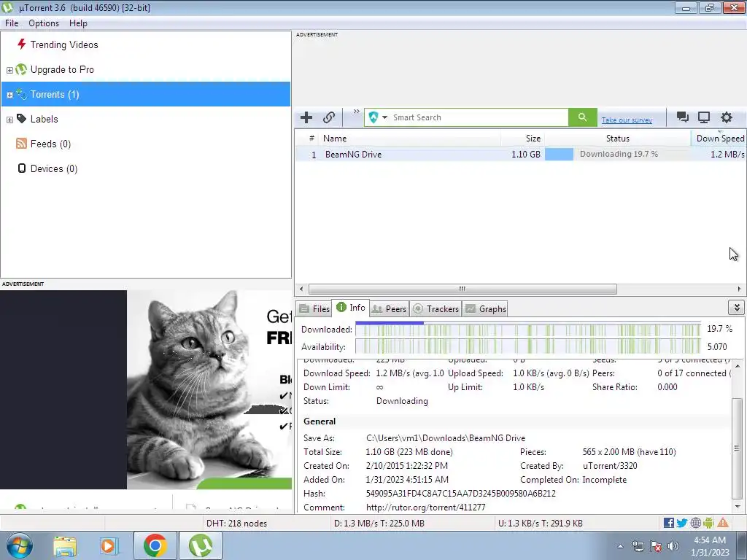This screenshot has height=560, width=747.
Task: Click the taskbar clock 4:54 AM
Action: coord(709,540)
